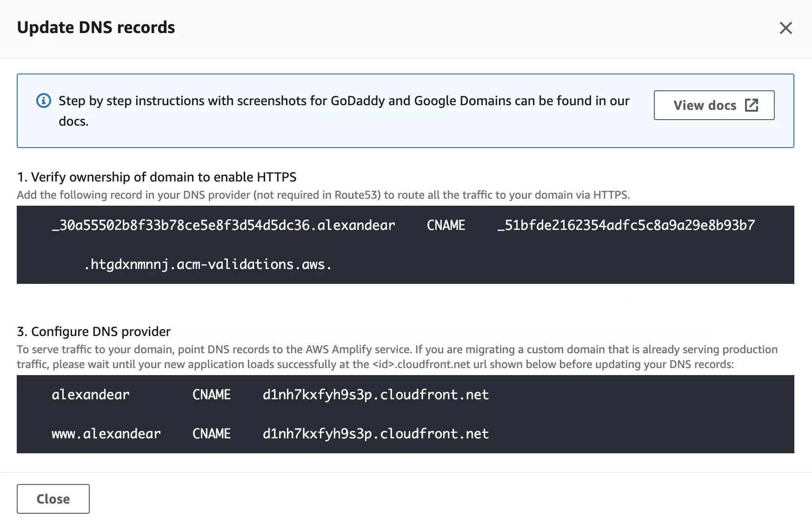Click the blue info circle icon
Image resolution: width=812 pixels, height=524 pixels.
[x=43, y=101]
